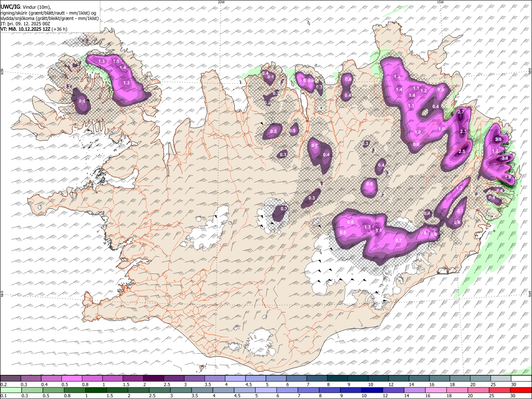
Task: Pick the bright pink swatch between 0.5 and 0.8, top row
Action: click(x=71, y=378)
